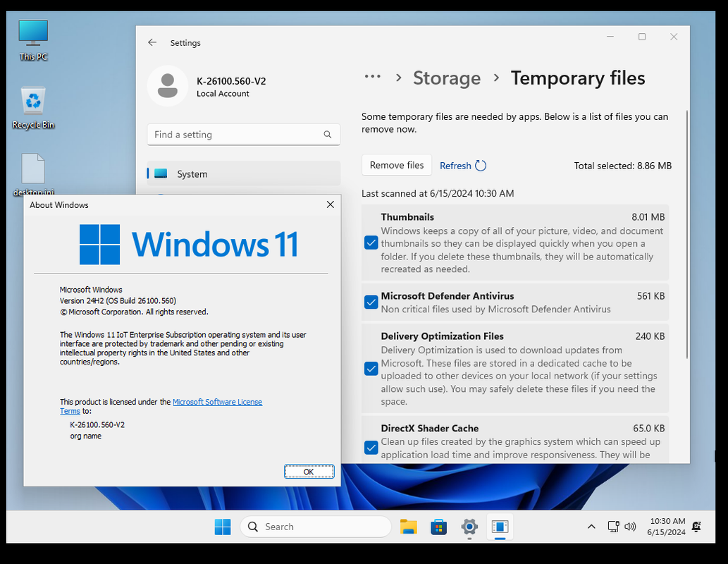Open File Explorer from the taskbar
This screenshot has width=728, height=564.
click(408, 527)
